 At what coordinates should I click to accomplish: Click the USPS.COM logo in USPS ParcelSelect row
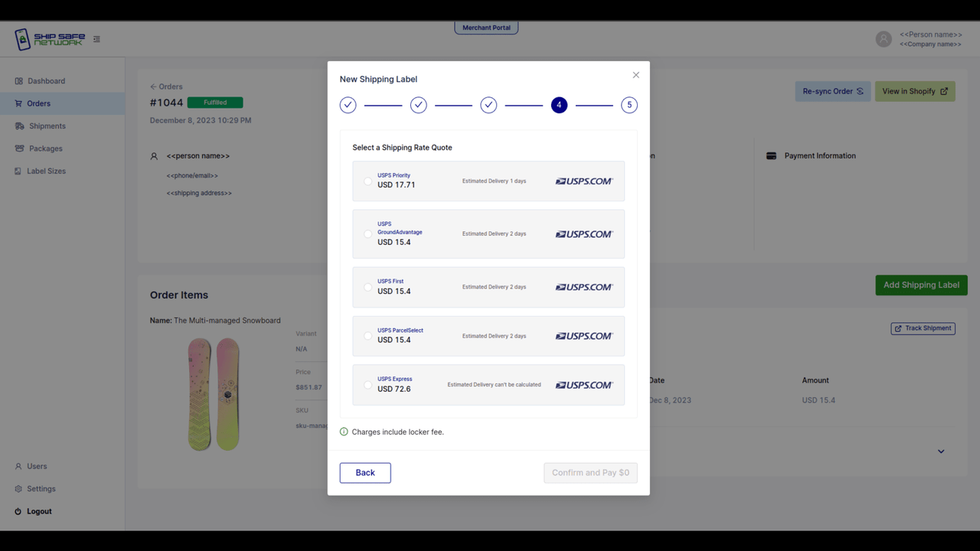(x=584, y=336)
